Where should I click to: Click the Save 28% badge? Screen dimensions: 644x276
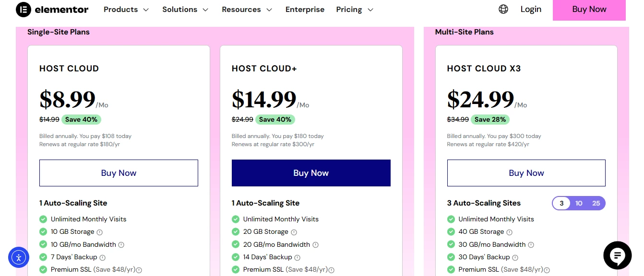coord(490,119)
